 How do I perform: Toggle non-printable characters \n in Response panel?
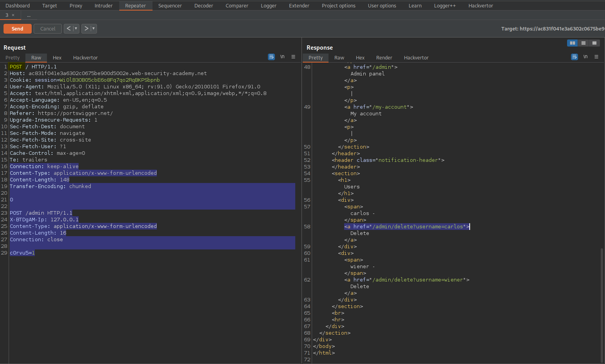tap(585, 57)
